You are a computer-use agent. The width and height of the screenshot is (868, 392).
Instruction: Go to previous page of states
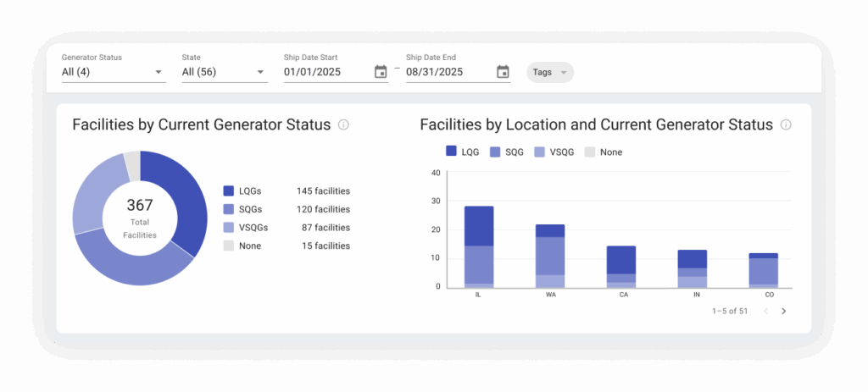pyautogui.click(x=765, y=312)
